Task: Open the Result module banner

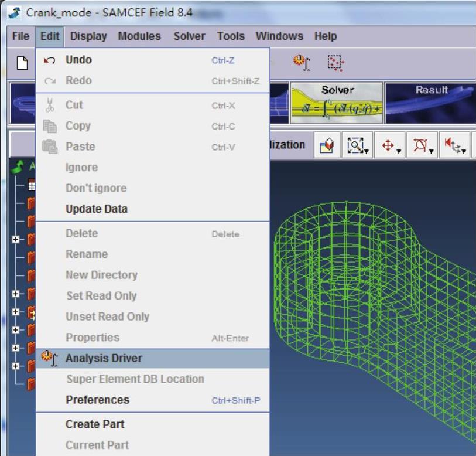Action: pos(430,103)
